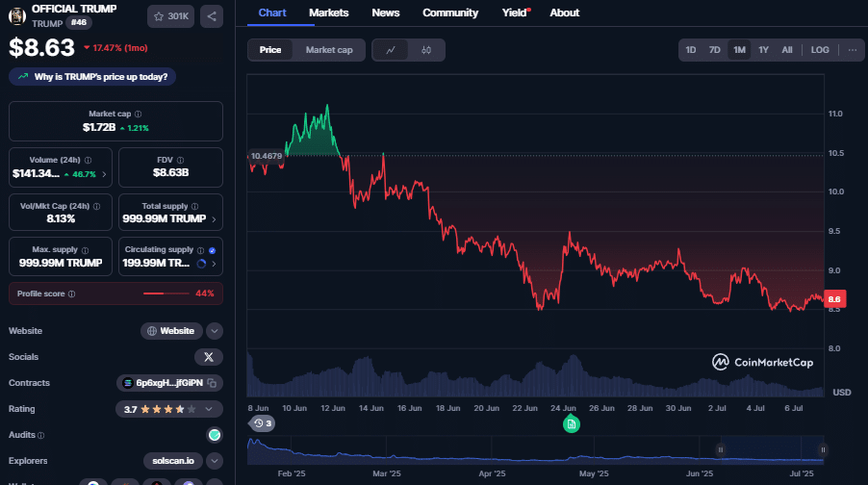Click the 17.47% (1mo) price change
The height and width of the screenshot is (485, 868).
point(115,48)
